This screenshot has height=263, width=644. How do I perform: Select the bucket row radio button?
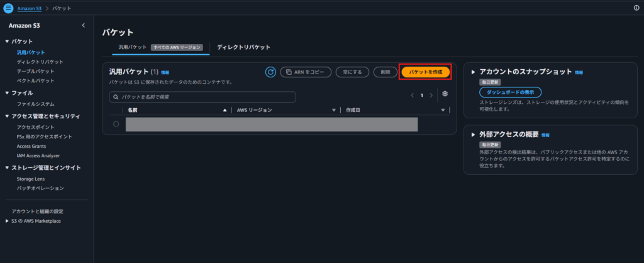[x=116, y=124]
